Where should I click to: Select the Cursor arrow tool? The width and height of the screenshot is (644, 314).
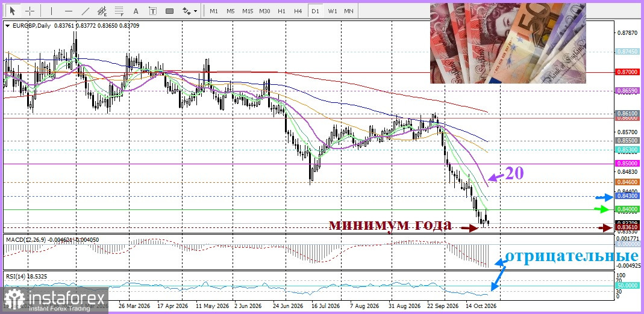[12, 11]
